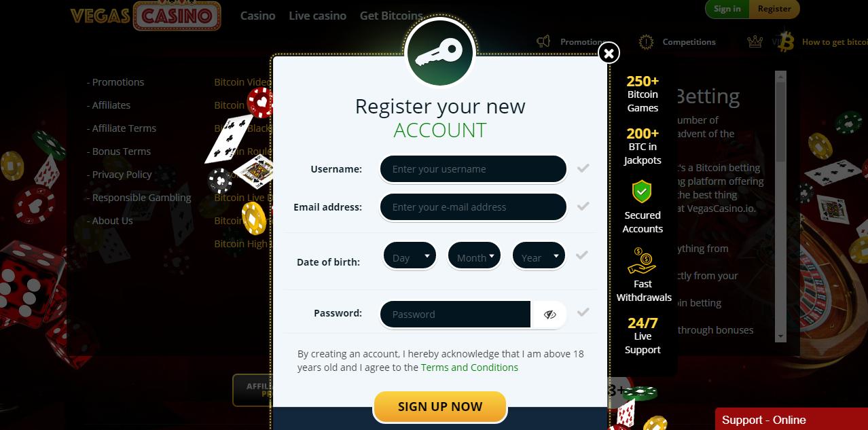The image size is (868, 430).
Task: Click the Sign in button
Action: pos(727,9)
